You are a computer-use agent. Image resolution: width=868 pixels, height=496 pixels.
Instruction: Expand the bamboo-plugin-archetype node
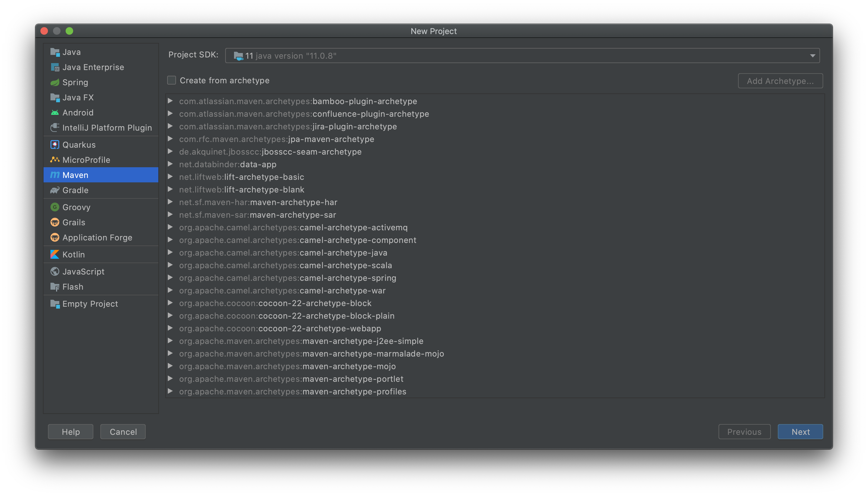[170, 101]
